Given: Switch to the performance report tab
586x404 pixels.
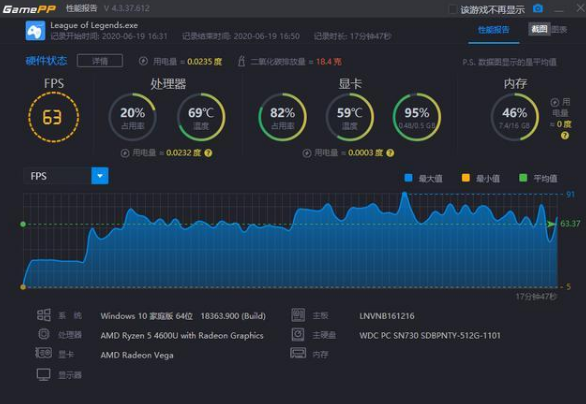Looking at the screenshot, I should tap(493, 30).
